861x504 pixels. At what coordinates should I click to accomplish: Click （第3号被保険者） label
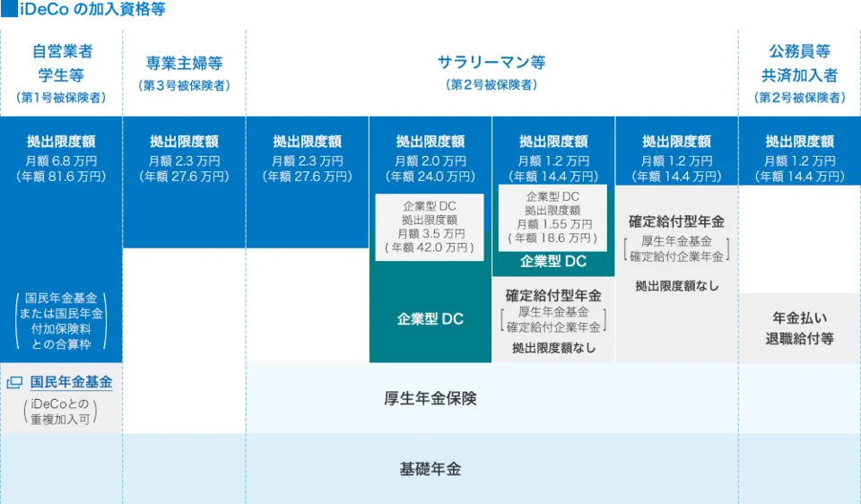(185, 86)
